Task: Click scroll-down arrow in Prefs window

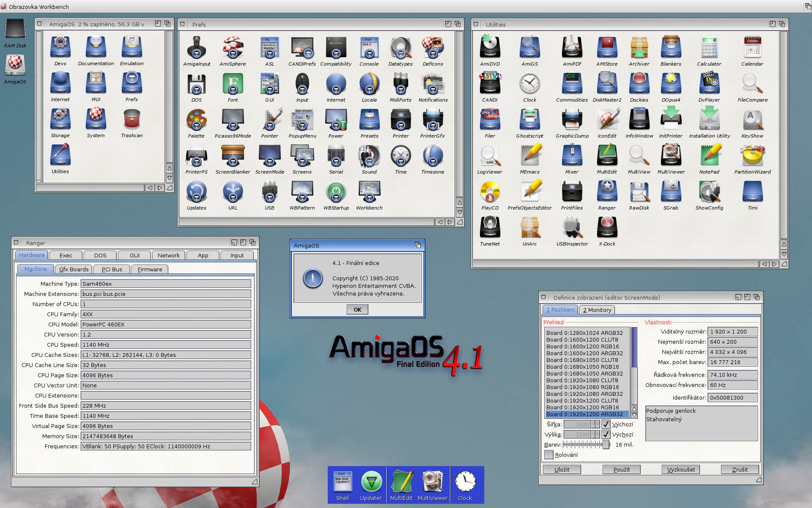Action: click(459, 212)
